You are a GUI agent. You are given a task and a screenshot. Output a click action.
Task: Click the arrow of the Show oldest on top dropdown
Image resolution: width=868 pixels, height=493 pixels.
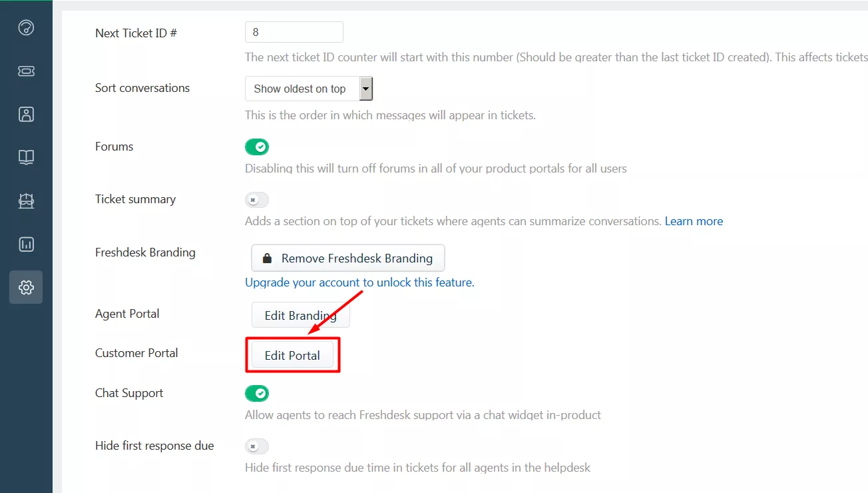pos(365,89)
